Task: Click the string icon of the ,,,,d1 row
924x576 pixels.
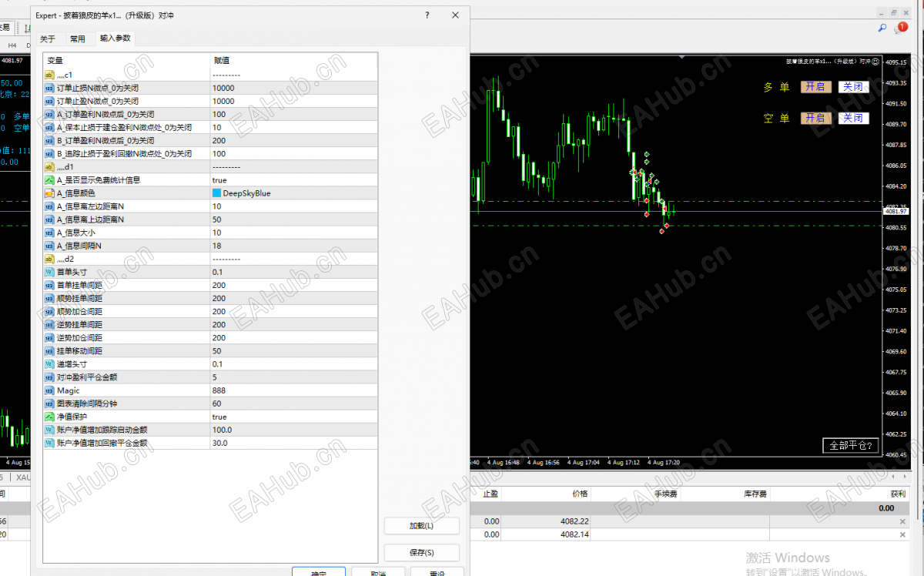Action: (49, 166)
